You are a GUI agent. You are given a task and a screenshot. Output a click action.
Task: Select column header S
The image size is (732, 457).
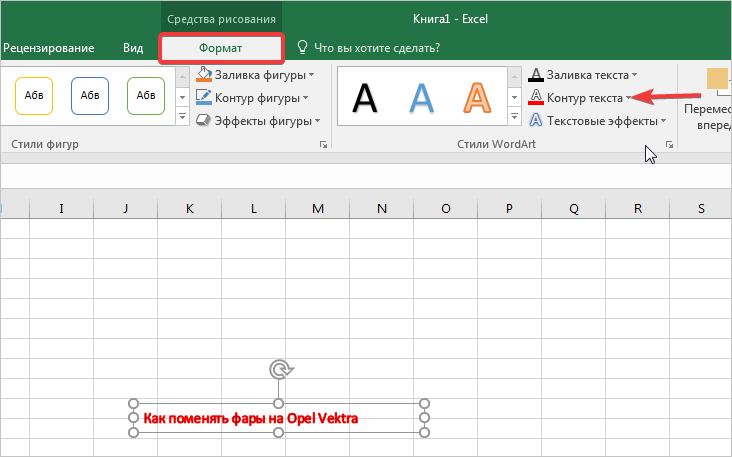[x=701, y=209]
